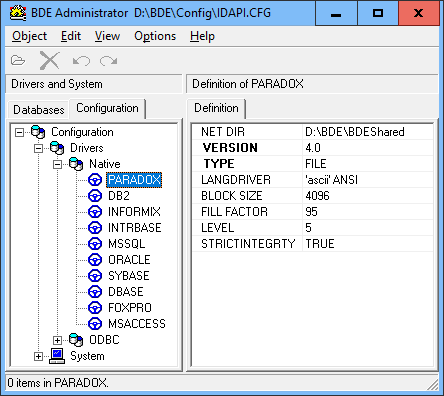This screenshot has width=444, height=396.
Task: Switch to the Databases tab
Action: point(39,110)
